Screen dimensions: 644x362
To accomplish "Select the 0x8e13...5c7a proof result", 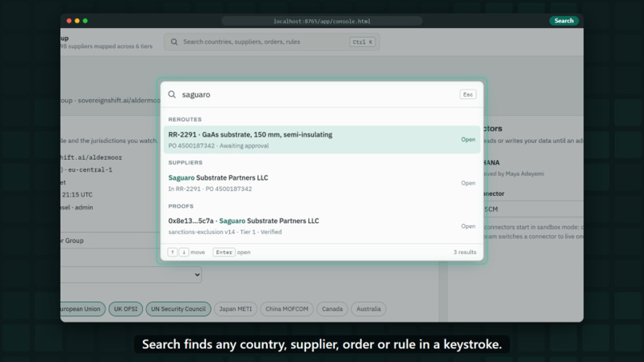I will coord(321,226).
